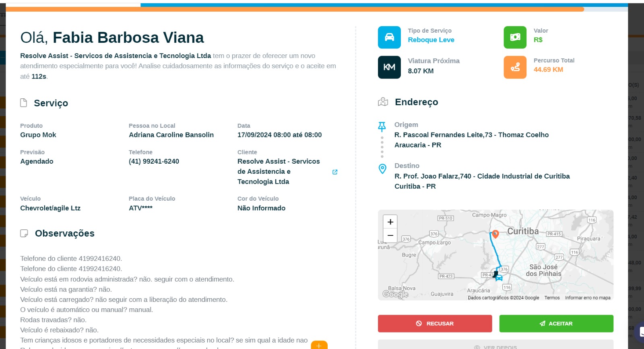Click the Cliente value Resolve Assist - Servicos
The width and height of the screenshot is (644, 349).
[279, 172]
